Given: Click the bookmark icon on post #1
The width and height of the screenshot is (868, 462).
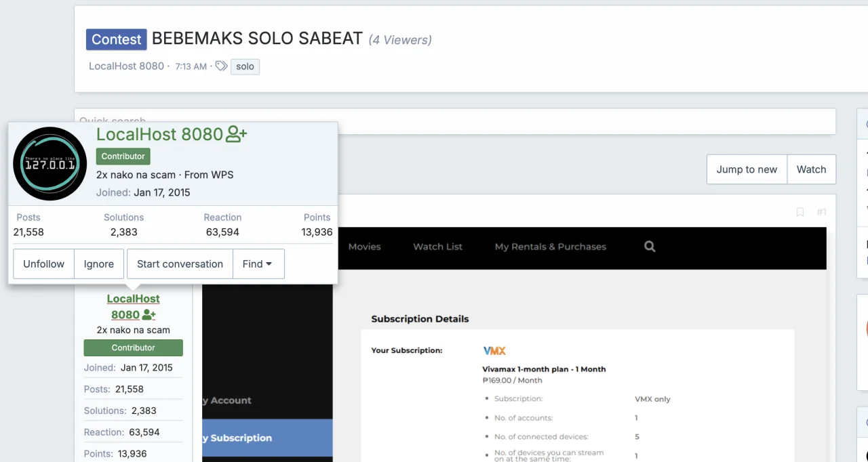Looking at the screenshot, I should [800, 212].
